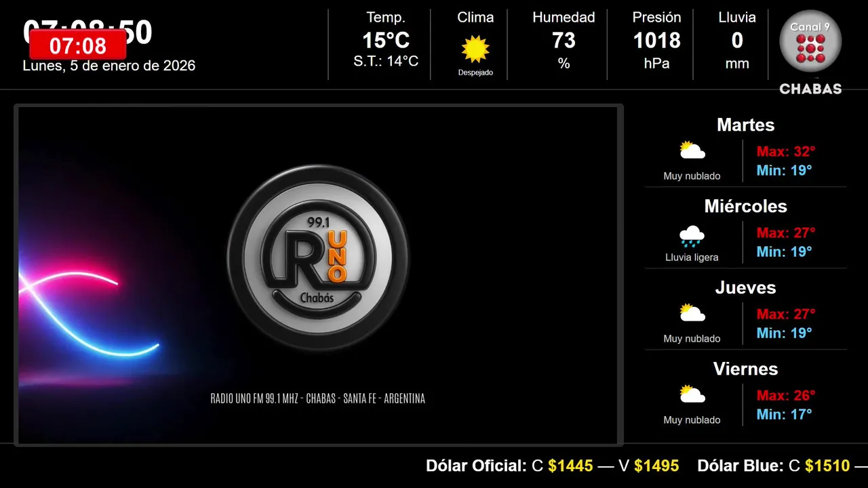Select the temperature 15°C reading
Viewport: 868px width, 488px height.
click(386, 41)
